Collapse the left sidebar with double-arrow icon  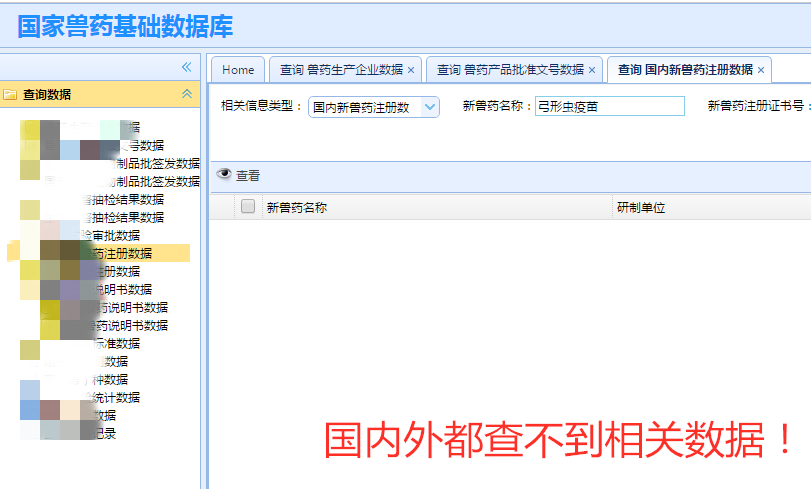click(186, 67)
